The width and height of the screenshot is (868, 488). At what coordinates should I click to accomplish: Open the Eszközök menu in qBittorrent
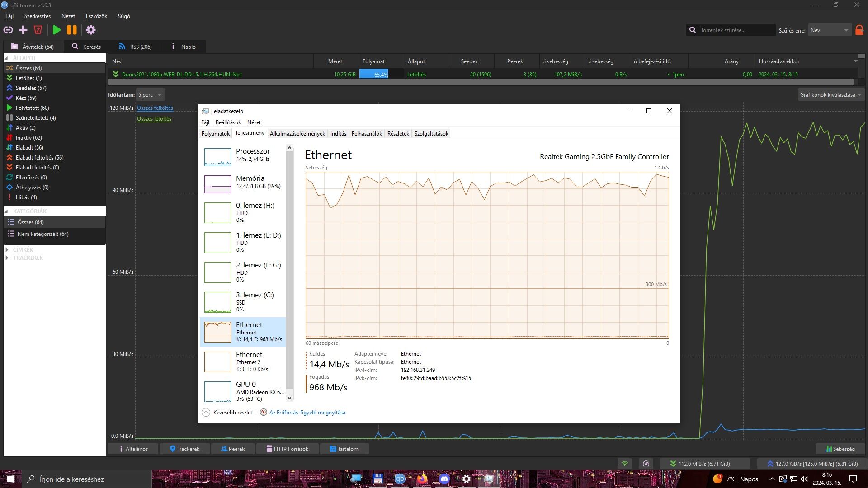pyautogui.click(x=96, y=16)
